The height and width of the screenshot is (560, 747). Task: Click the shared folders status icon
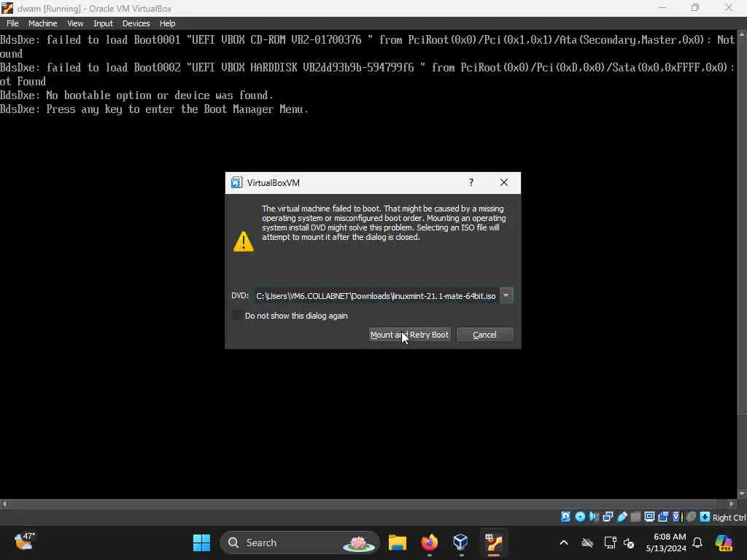[x=635, y=517]
